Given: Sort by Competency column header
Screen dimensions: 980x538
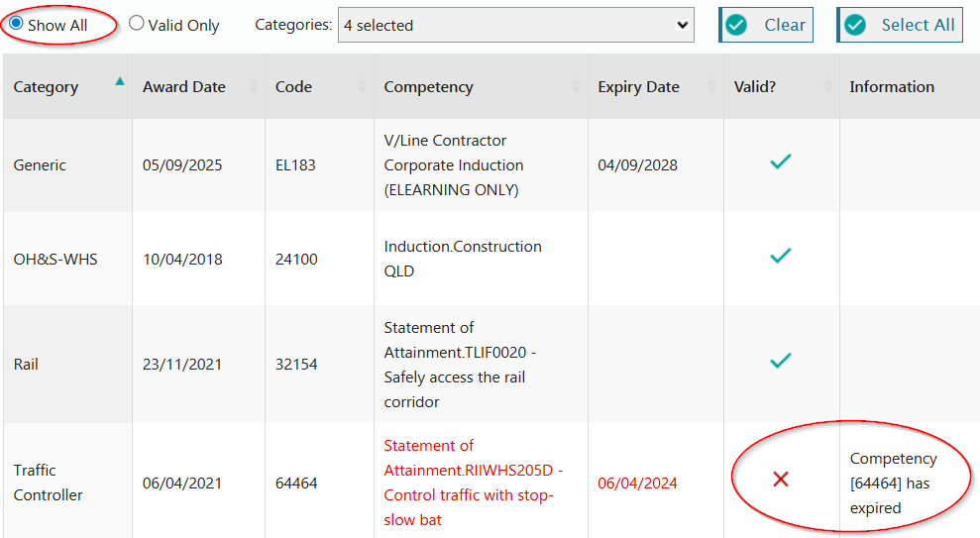Looking at the screenshot, I should pos(429,87).
